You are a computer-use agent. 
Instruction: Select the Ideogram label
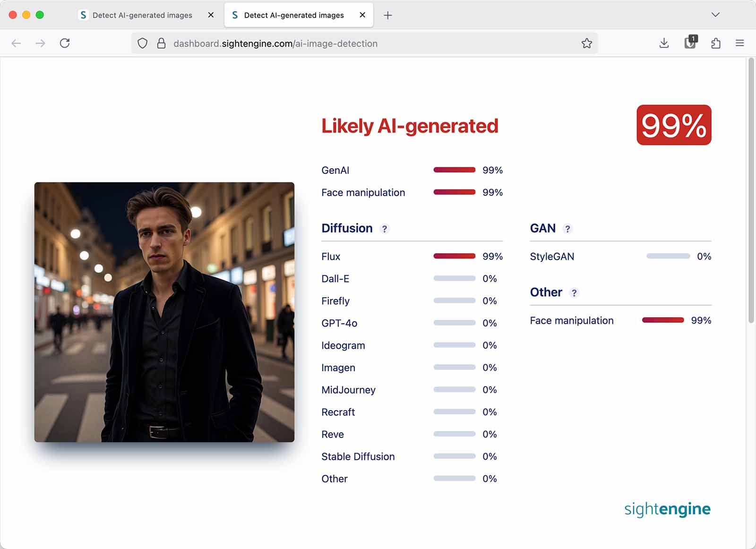(x=343, y=345)
